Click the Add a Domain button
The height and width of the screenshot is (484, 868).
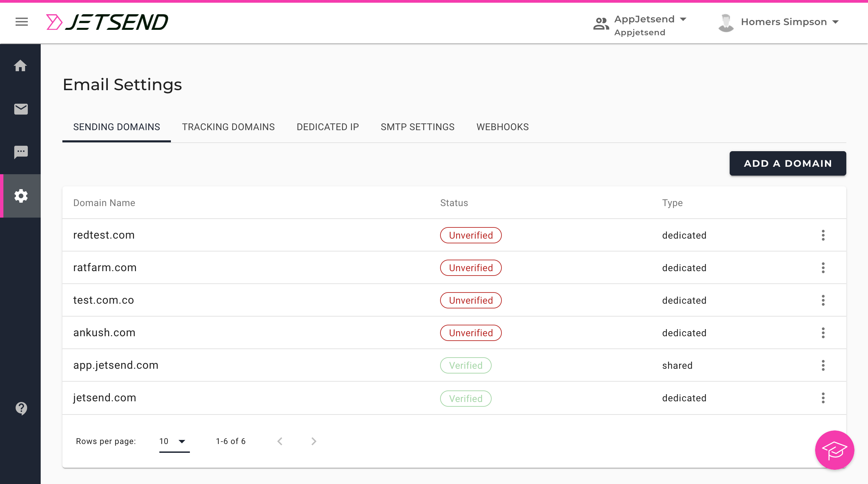(787, 163)
